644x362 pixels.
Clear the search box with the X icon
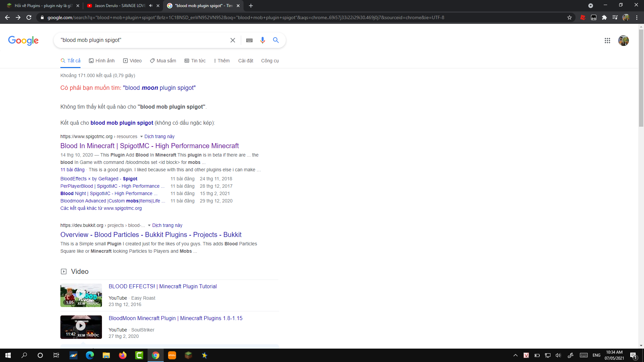232,40
